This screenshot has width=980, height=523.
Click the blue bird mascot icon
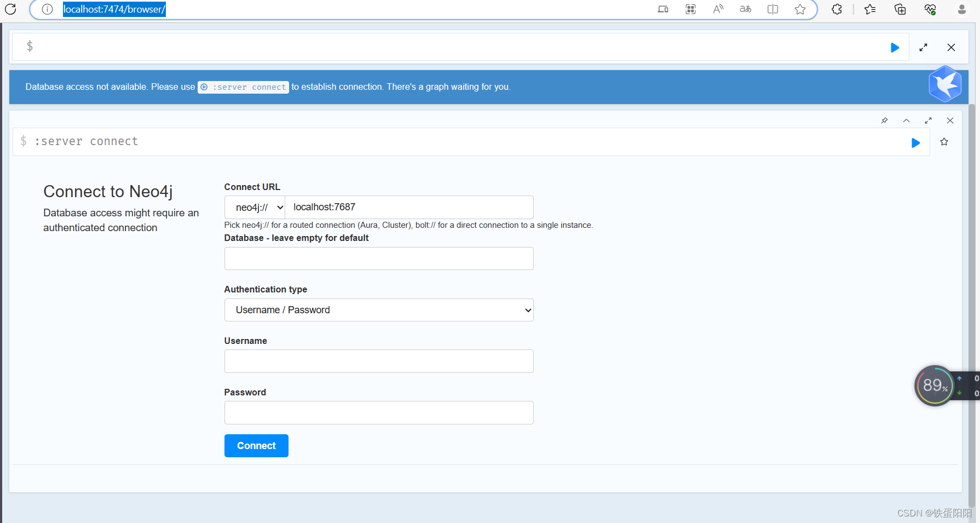point(945,84)
